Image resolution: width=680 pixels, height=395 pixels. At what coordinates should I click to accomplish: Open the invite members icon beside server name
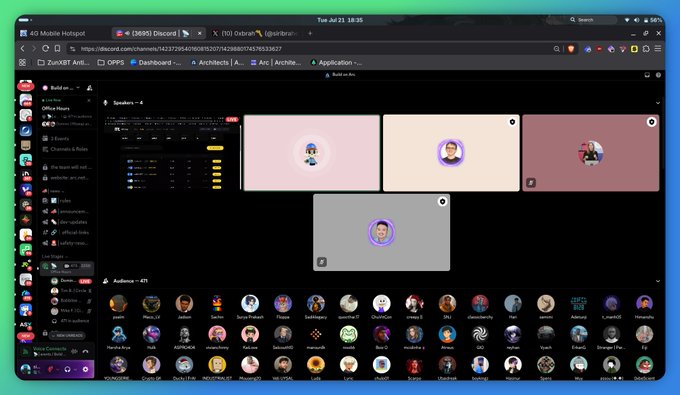click(x=89, y=88)
